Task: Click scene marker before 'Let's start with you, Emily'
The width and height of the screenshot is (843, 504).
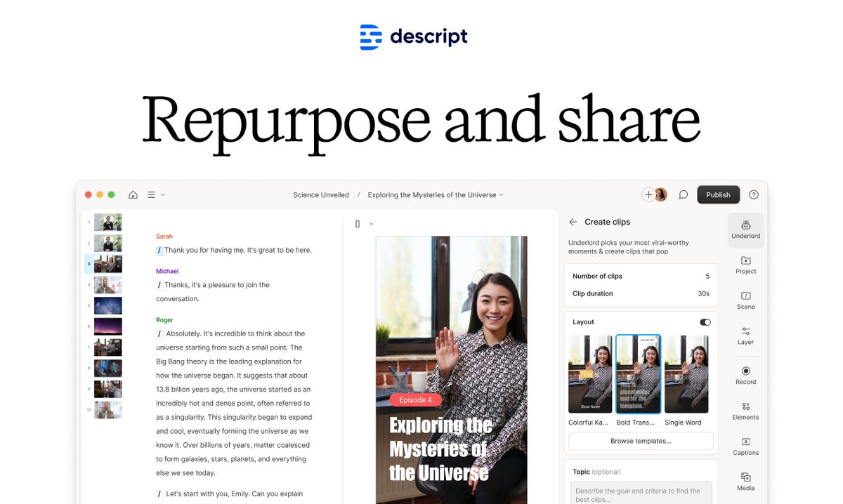Action: pyautogui.click(x=159, y=494)
